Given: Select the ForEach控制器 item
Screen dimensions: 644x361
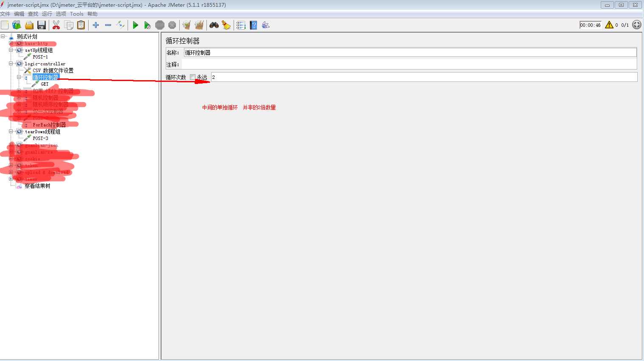Looking at the screenshot, I should tap(49, 125).
